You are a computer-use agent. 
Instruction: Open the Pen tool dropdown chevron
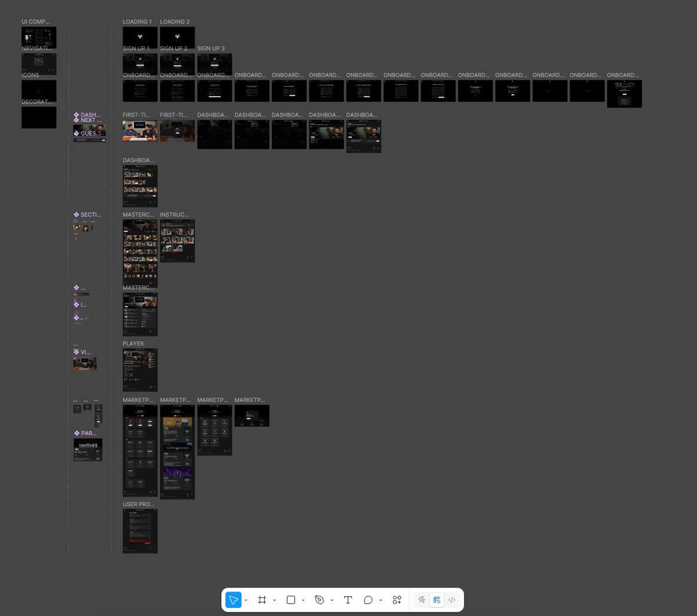tap(332, 600)
